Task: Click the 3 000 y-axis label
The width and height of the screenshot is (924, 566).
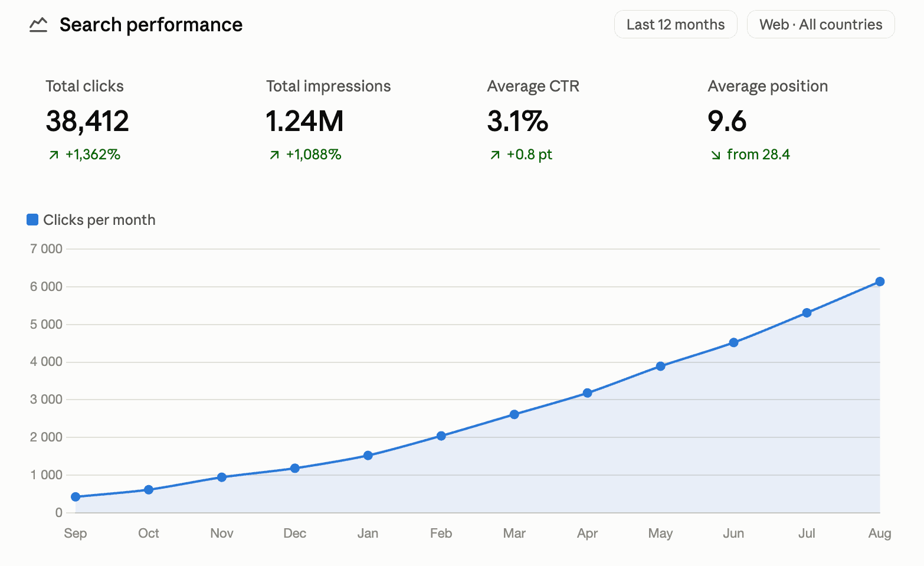Action: (x=46, y=400)
